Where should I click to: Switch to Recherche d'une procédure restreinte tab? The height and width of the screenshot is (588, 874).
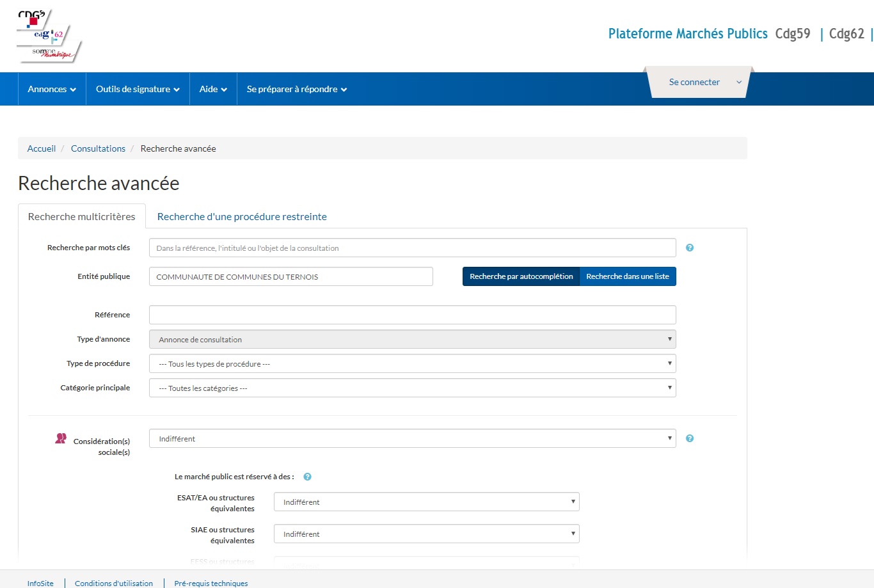coord(242,216)
